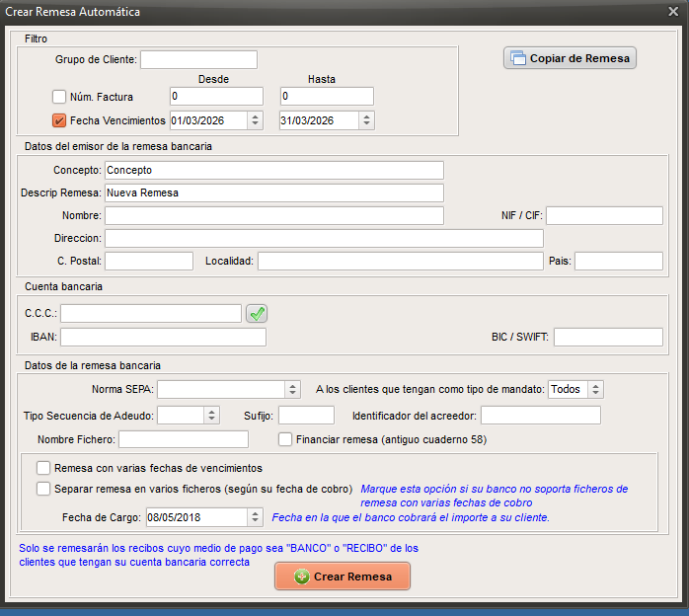Image resolution: width=689 pixels, height=616 pixels.
Task: Click the Concepto text field
Action: (x=274, y=170)
